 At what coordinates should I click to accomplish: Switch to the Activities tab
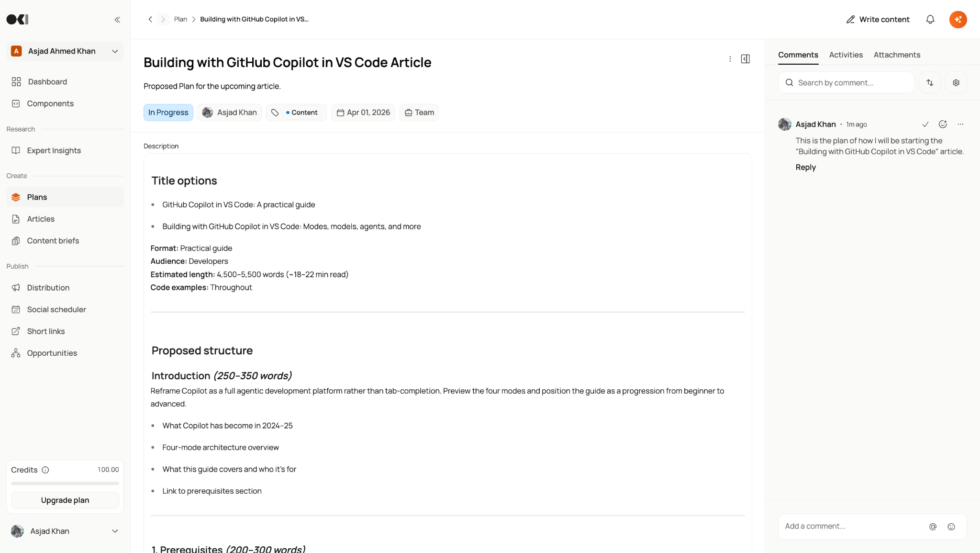[x=846, y=55]
